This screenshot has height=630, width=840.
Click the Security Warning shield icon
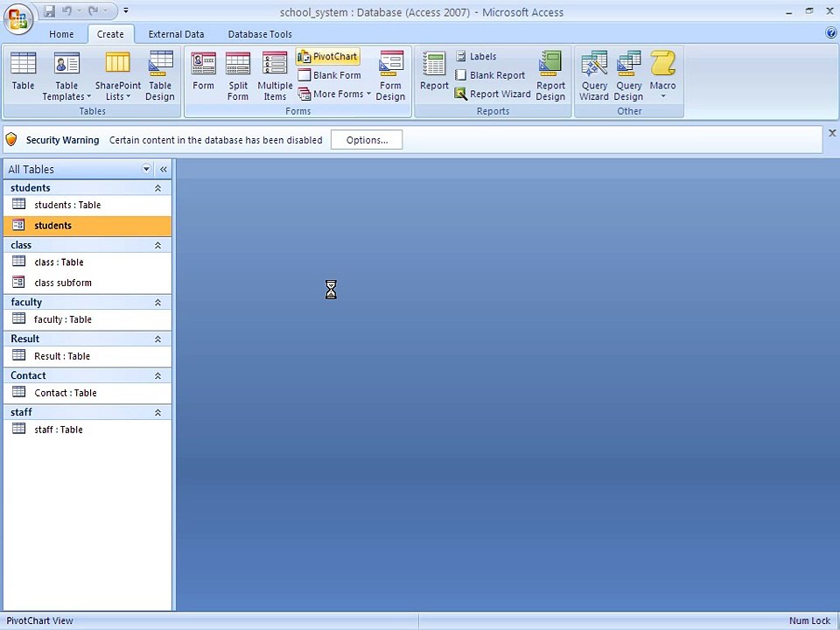click(11, 140)
